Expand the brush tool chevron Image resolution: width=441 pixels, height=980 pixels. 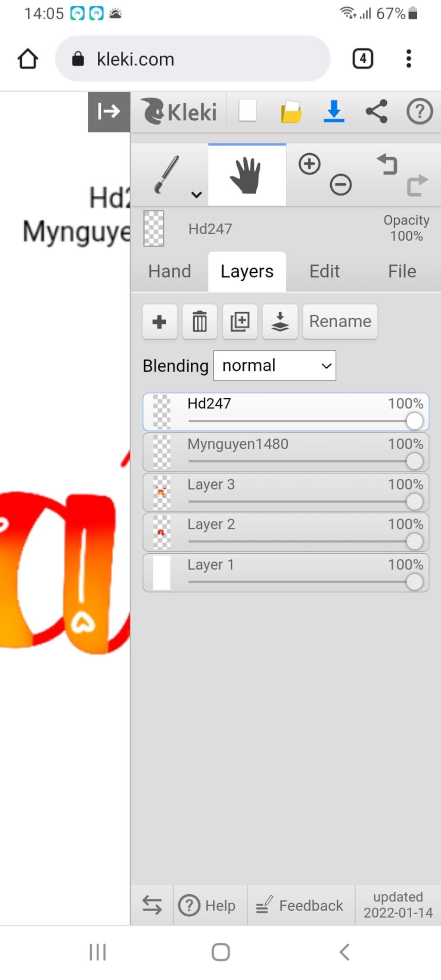tap(196, 195)
